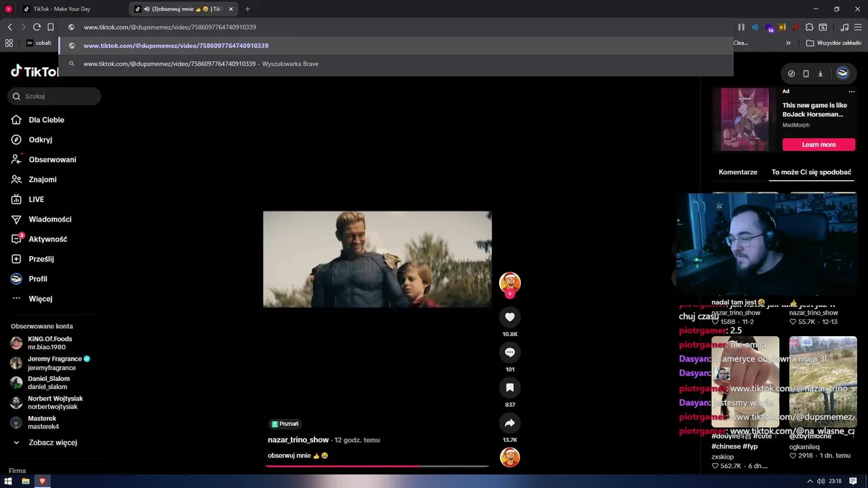Open a new browser tab
Viewport: 868px width, 488px height.
pyautogui.click(x=248, y=9)
